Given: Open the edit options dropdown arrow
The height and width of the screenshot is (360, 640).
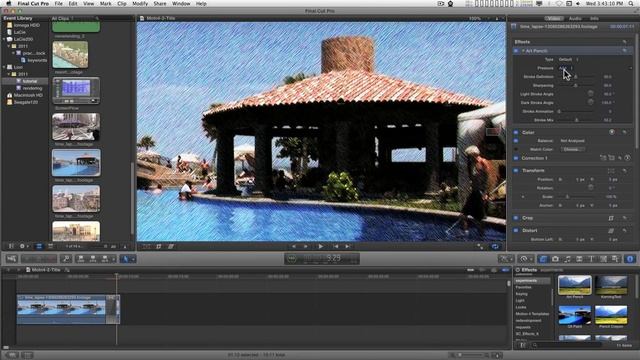Looking at the screenshot, I should pos(113,259).
